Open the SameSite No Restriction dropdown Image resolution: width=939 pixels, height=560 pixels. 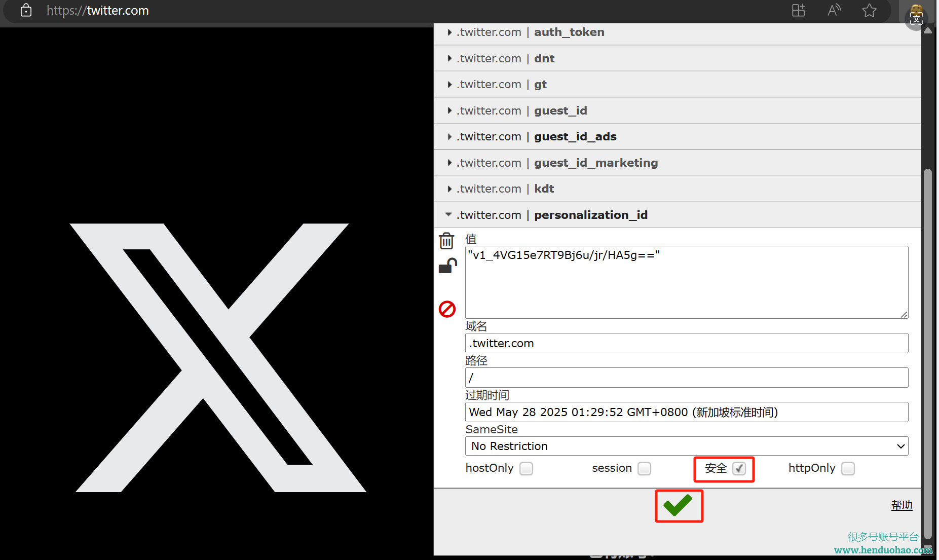687,446
